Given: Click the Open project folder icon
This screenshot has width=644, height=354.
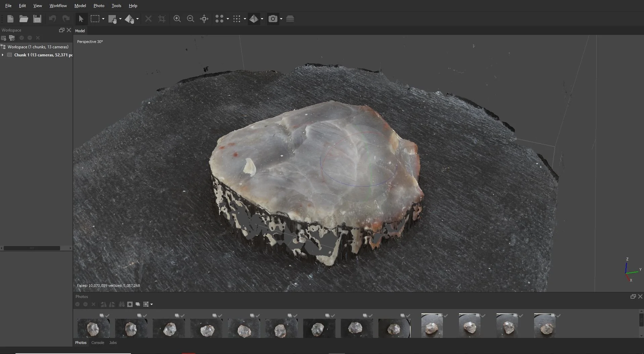Looking at the screenshot, I should [x=24, y=19].
